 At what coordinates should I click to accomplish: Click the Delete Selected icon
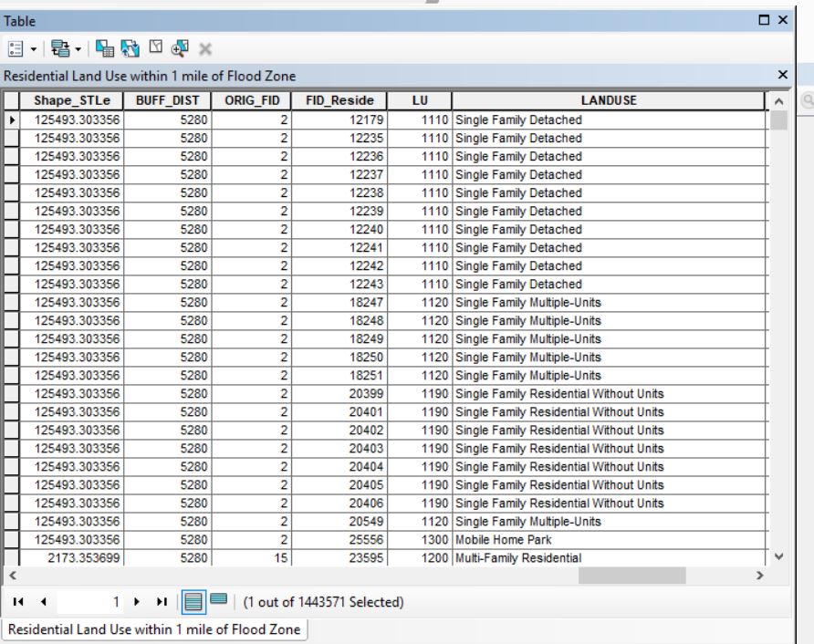coord(205,49)
